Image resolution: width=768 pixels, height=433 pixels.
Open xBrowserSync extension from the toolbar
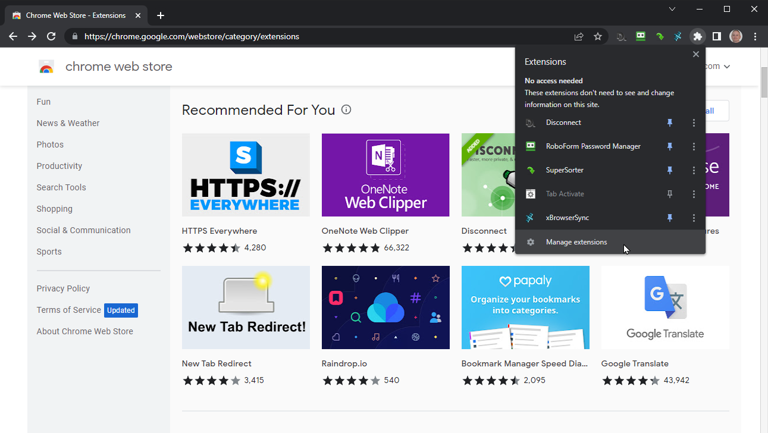678,36
